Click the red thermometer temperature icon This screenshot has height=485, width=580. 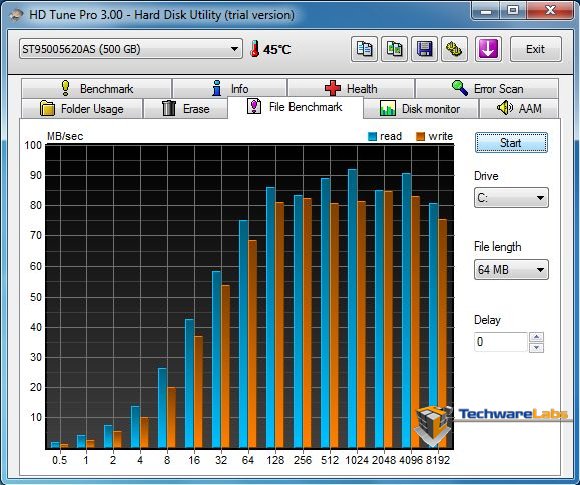pos(254,49)
